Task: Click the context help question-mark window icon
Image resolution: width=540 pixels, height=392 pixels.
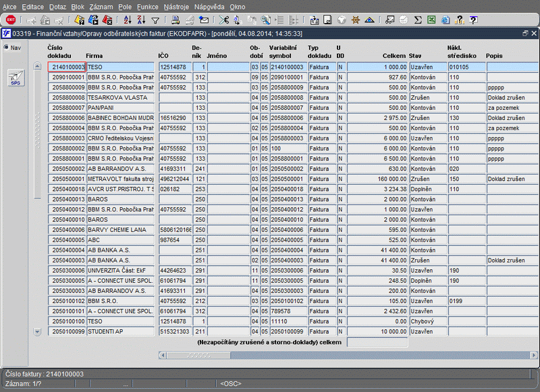Action: tap(474, 20)
